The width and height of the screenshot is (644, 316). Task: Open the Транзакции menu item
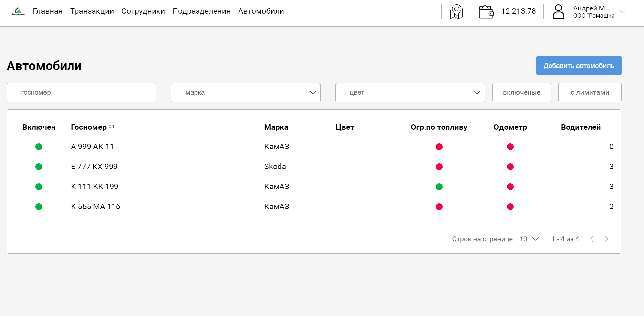point(92,11)
